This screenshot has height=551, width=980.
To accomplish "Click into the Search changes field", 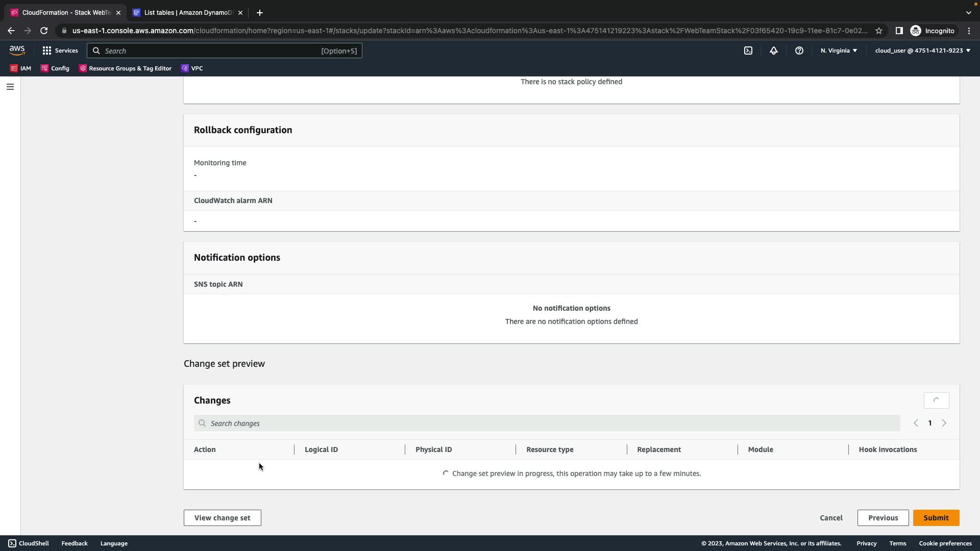I will click(546, 423).
